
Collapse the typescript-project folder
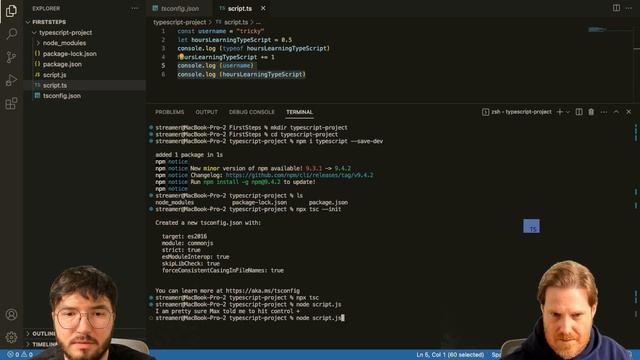click(85, 33)
